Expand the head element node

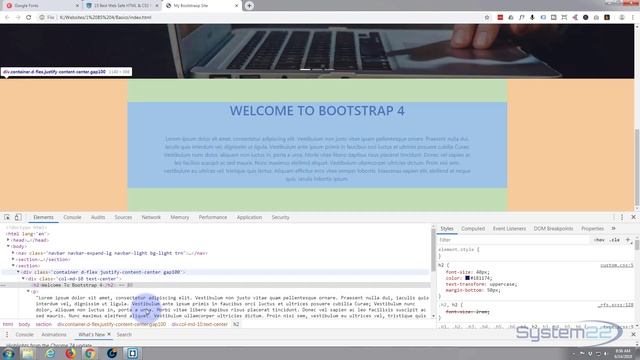8,240
